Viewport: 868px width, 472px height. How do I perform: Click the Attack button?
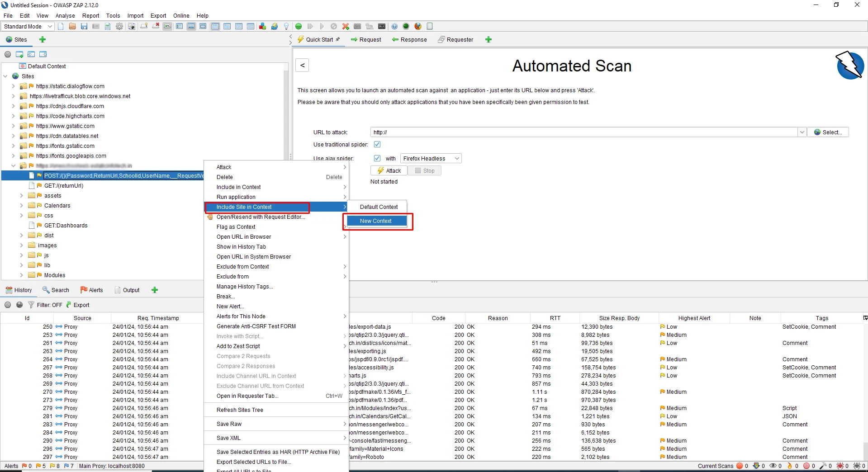coord(388,170)
